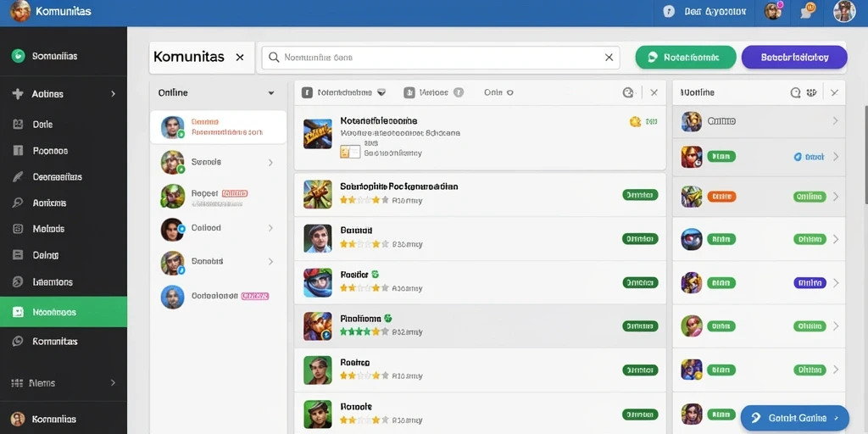Image resolution: width=868 pixels, height=434 pixels.
Task: Click the green button beside search bar
Action: (x=685, y=57)
